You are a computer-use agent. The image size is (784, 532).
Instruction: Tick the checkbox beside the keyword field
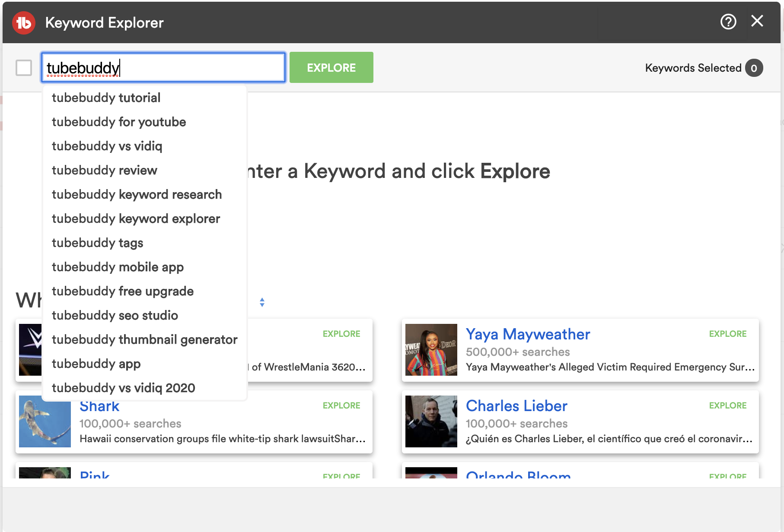coord(24,68)
